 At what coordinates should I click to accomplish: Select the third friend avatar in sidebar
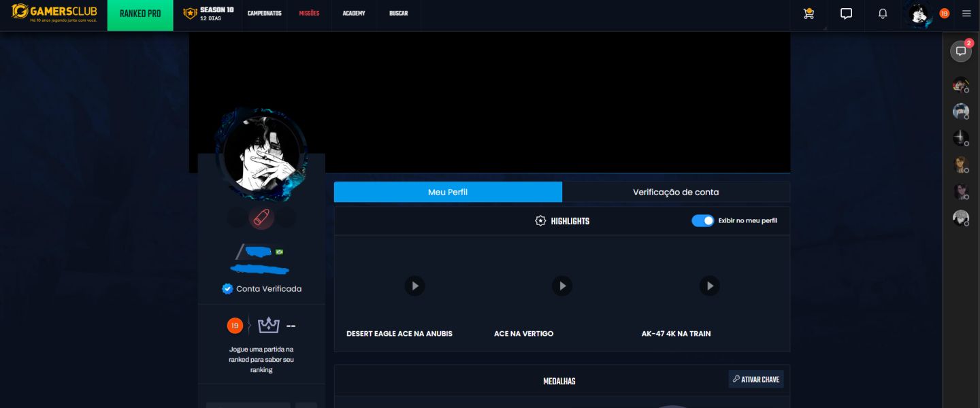pyautogui.click(x=960, y=137)
